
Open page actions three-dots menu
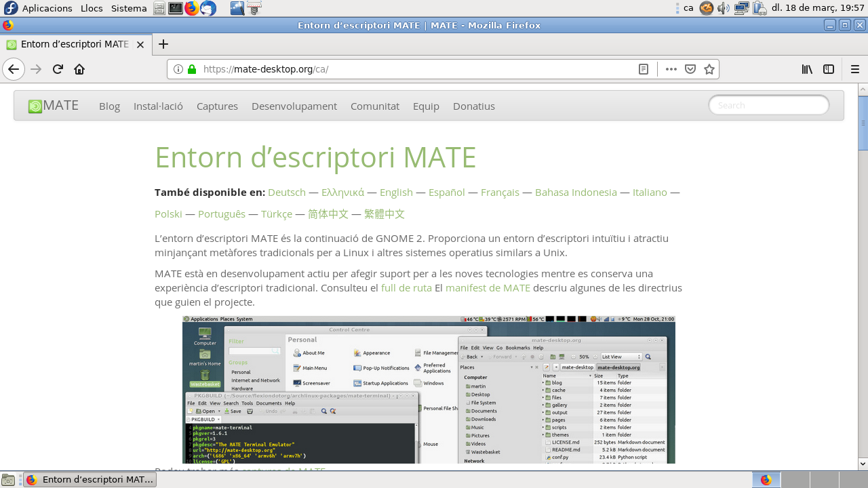click(671, 69)
